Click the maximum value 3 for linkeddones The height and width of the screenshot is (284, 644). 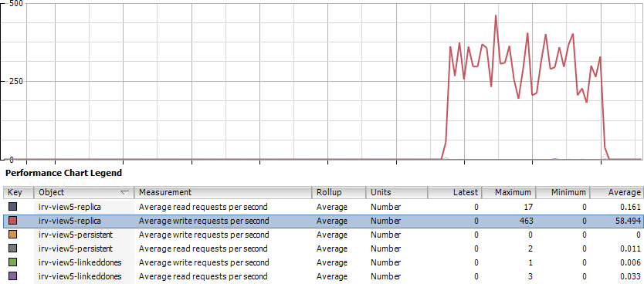[x=530, y=276]
